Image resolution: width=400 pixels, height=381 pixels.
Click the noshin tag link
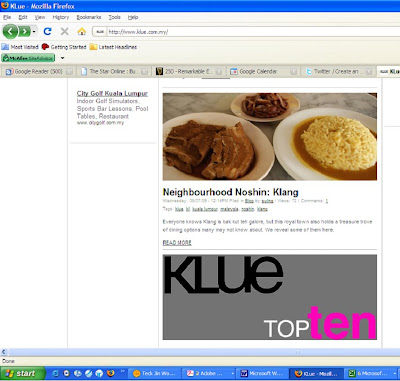[x=248, y=209]
